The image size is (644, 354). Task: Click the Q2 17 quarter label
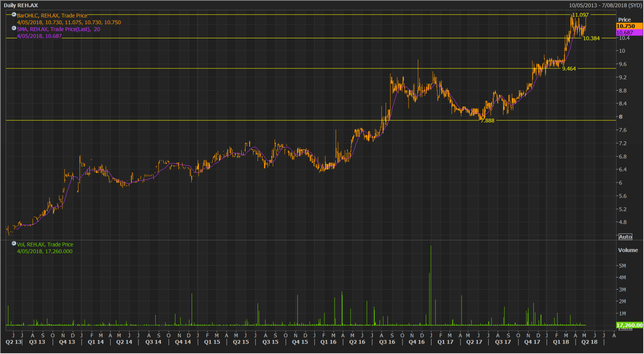click(x=474, y=342)
